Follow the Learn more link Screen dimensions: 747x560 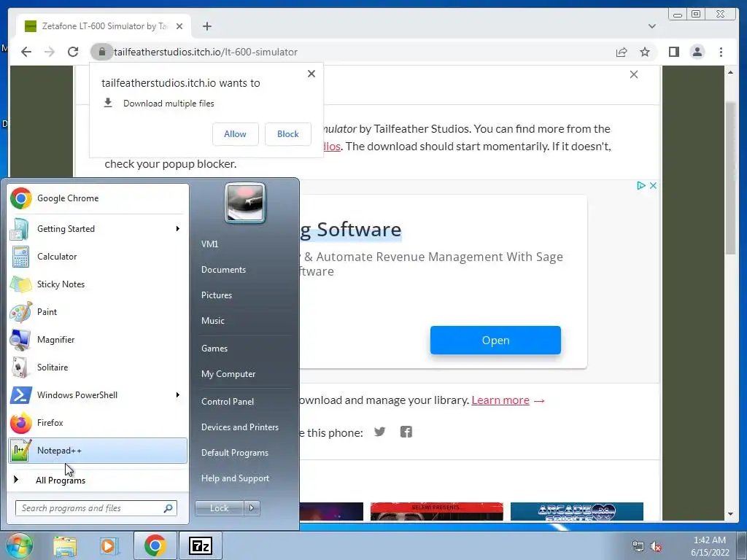click(500, 400)
